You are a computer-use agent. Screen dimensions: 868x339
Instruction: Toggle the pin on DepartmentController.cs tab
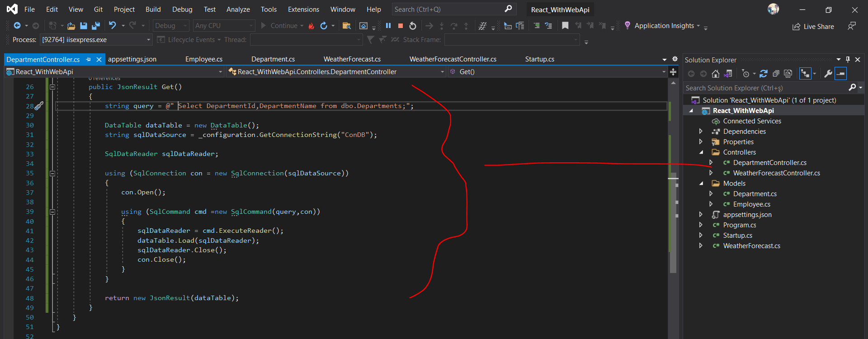click(x=89, y=59)
